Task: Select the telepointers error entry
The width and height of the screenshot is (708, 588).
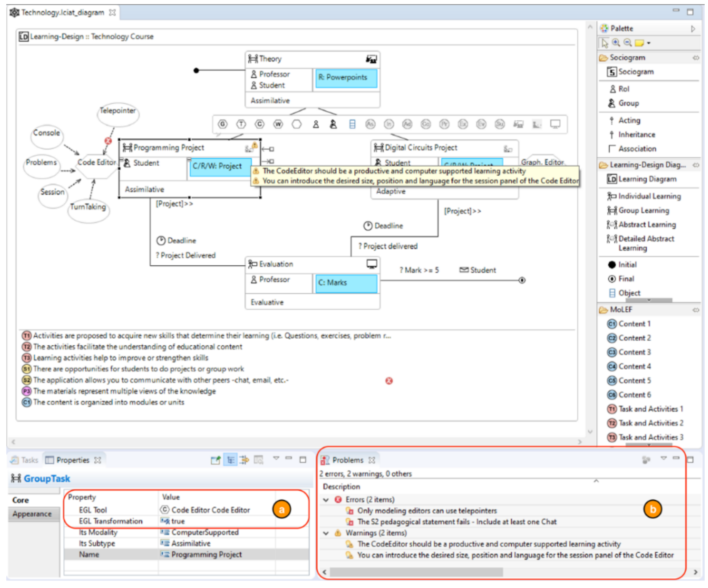Action: pos(427,511)
